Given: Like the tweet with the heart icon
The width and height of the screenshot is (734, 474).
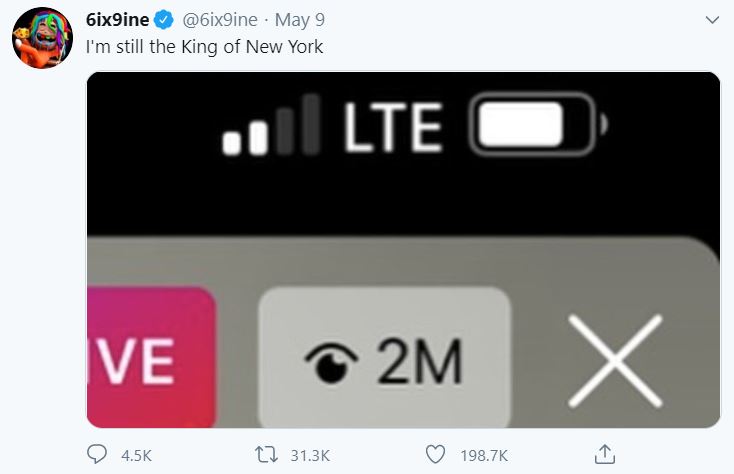Looking at the screenshot, I should point(435,454).
